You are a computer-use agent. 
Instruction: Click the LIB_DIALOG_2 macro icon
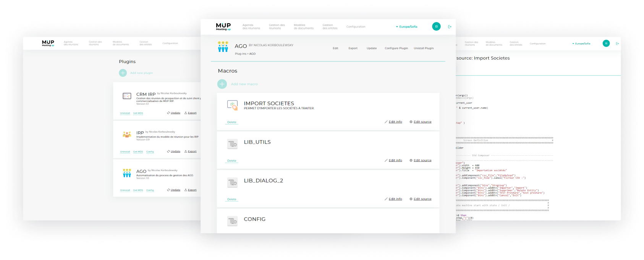[x=232, y=182]
